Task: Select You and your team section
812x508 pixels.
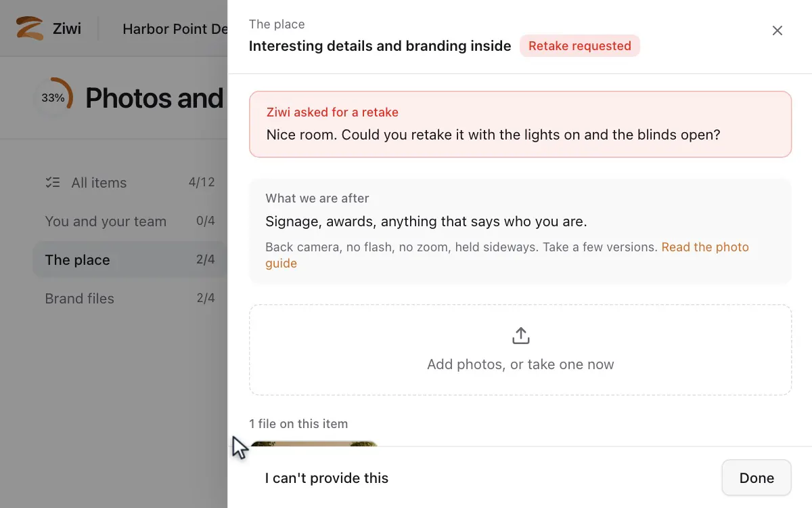Action: click(x=130, y=221)
